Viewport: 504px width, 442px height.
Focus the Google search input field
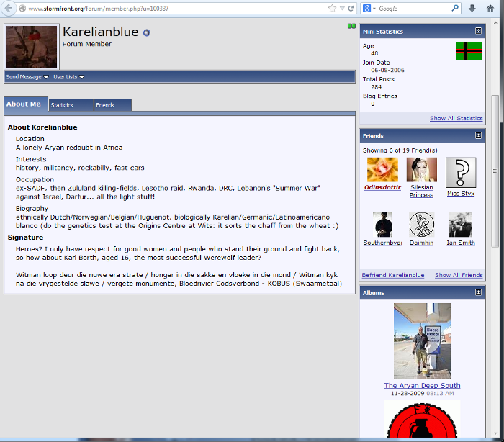(x=413, y=9)
